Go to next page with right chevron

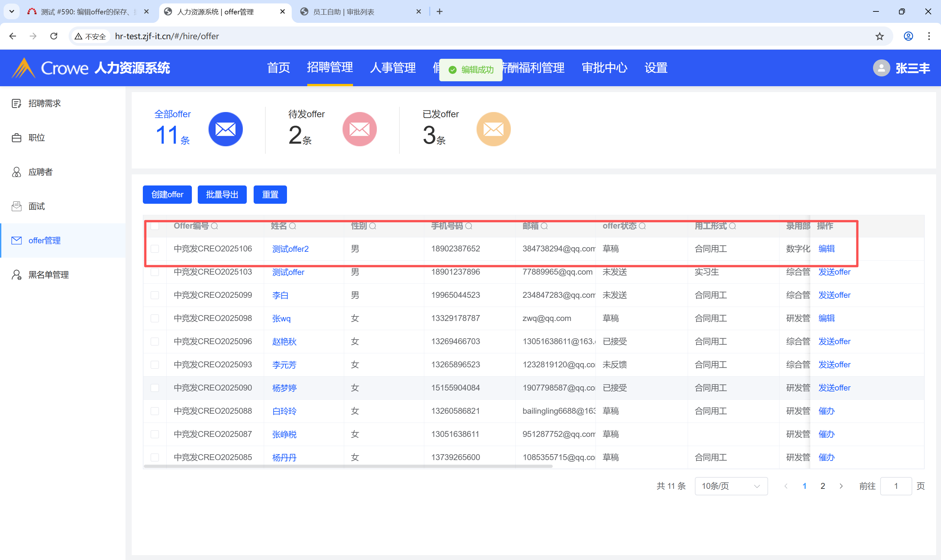[x=841, y=486]
